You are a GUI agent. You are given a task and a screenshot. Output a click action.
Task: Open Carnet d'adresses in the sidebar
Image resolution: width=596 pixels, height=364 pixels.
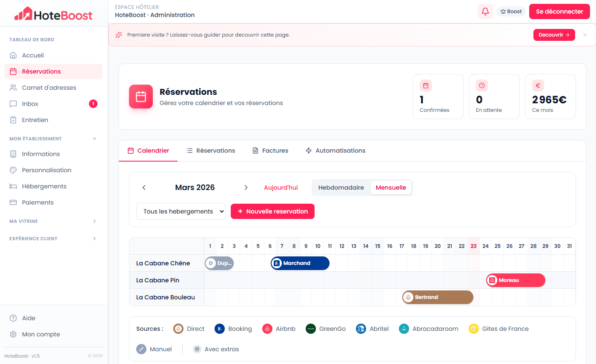pyautogui.click(x=49, y=88)
